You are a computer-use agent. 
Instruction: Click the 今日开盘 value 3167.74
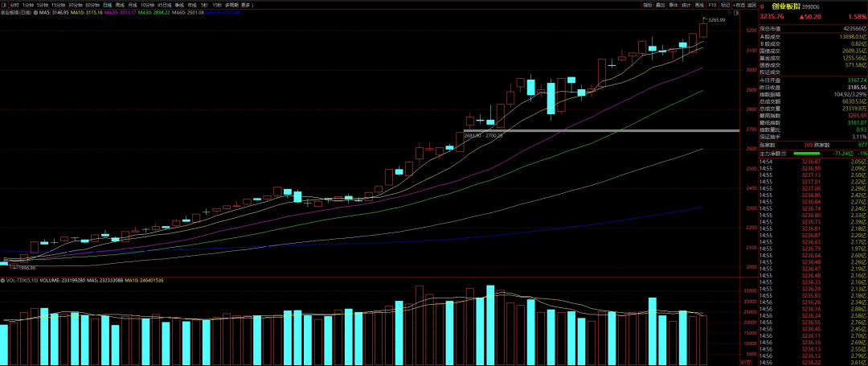click(x=857, y=80)
